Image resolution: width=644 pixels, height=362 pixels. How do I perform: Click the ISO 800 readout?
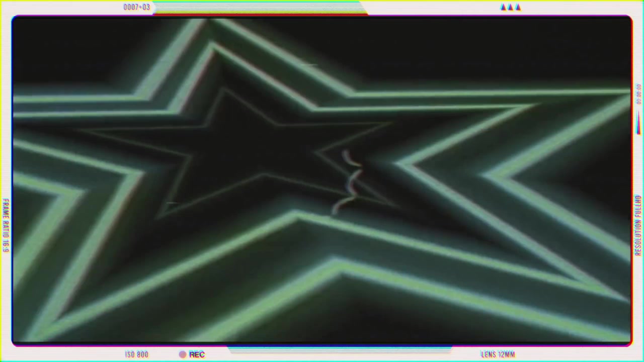[x=136, y=354]
